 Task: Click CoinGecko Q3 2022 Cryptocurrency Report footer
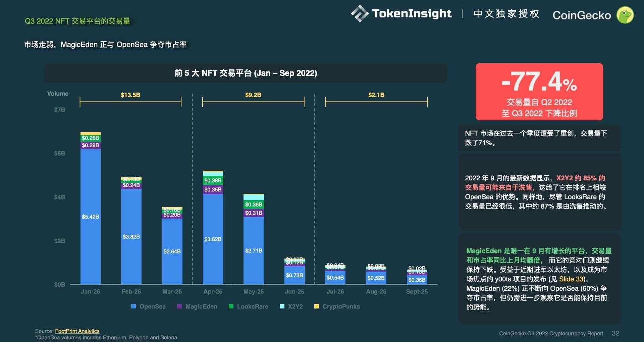coord(551,333)
